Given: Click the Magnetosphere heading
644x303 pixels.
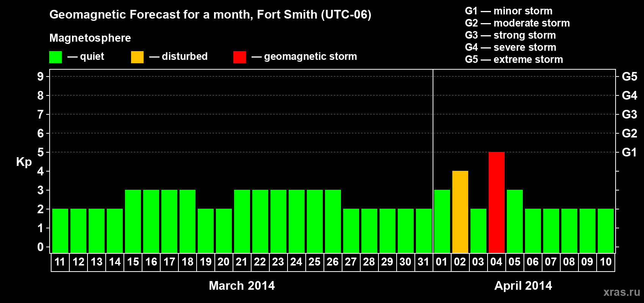Looking at the screenshot, I should (90, 38).
